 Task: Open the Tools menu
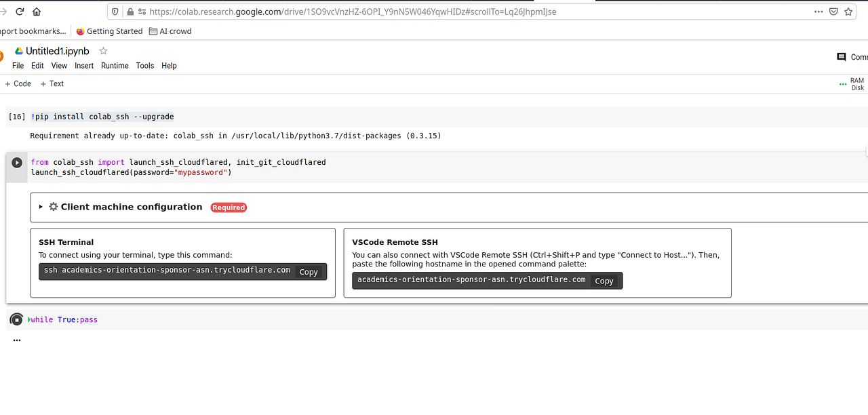144,66
